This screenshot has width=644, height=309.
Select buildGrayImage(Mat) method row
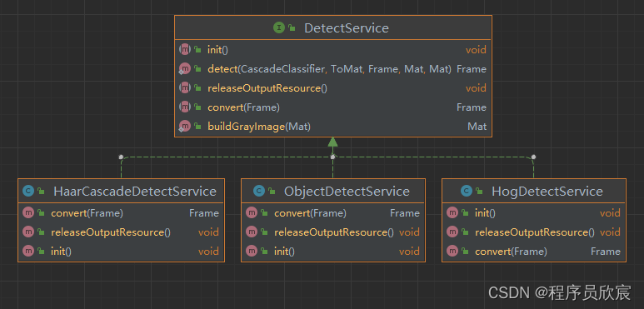(332, 127)
